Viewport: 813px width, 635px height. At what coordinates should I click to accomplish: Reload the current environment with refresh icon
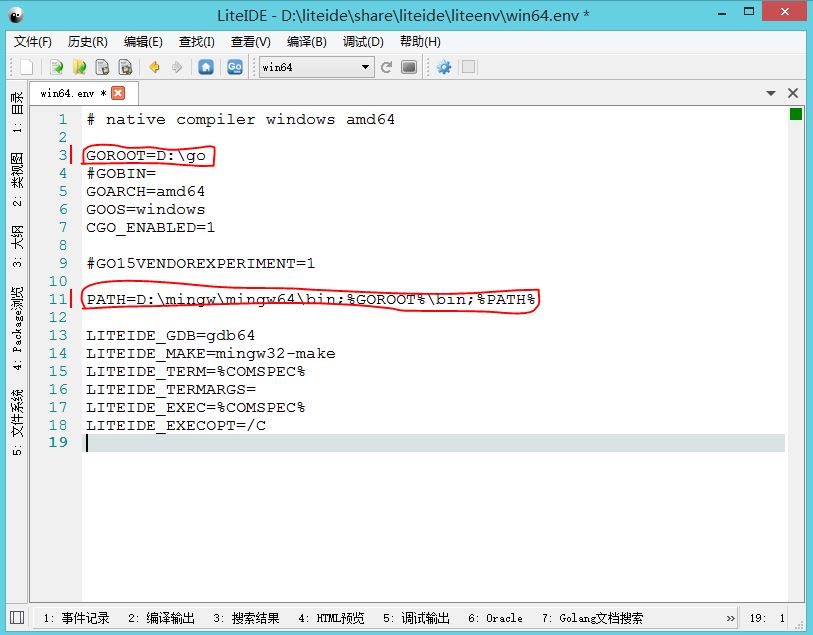tap(386, 67)
